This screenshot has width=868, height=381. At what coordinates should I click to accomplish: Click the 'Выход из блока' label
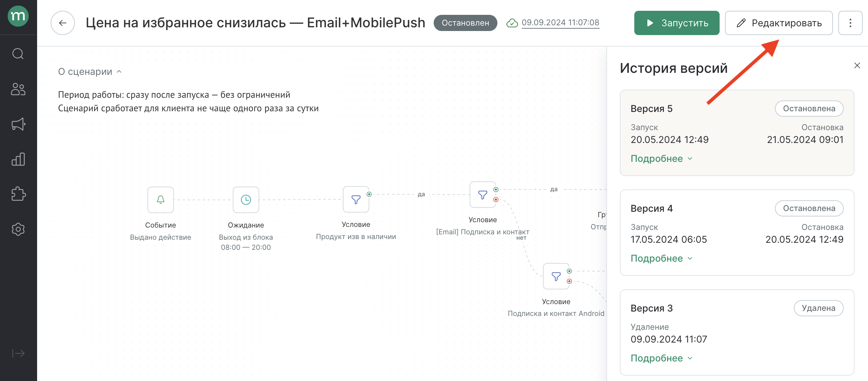tap(246, 237)
